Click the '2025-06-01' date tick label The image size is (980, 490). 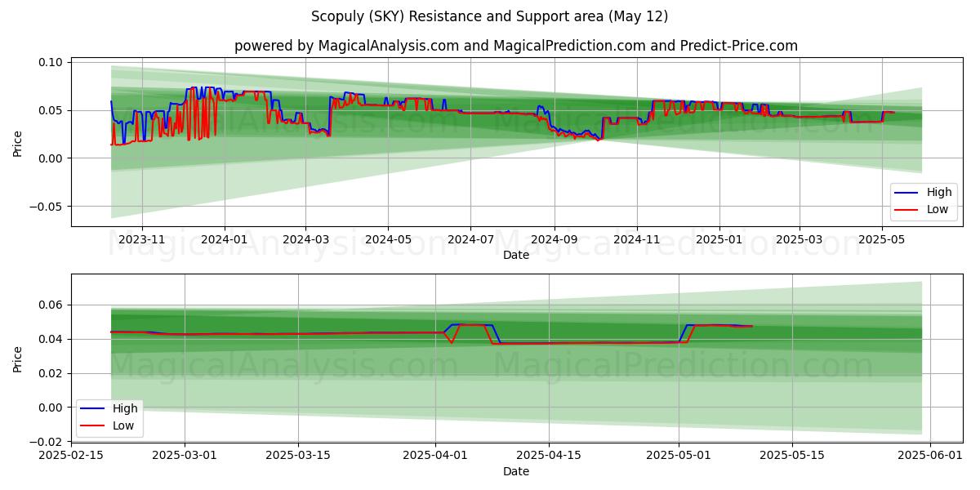click(930, 456)
